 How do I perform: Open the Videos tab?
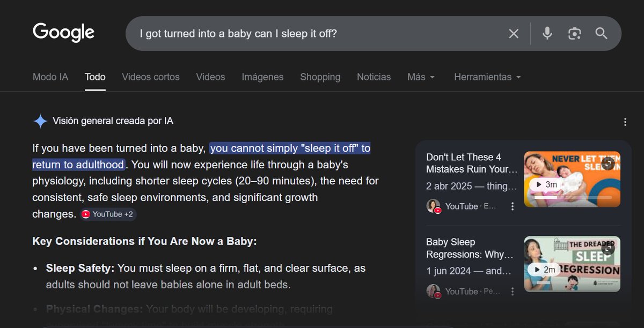210,77
